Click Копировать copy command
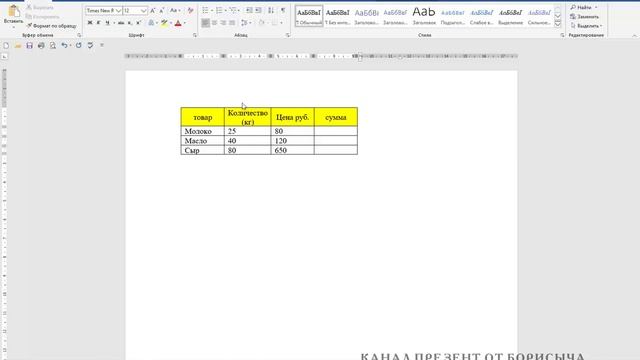The width and height of the screenshot is (640, 360). [x=42, y=17]
